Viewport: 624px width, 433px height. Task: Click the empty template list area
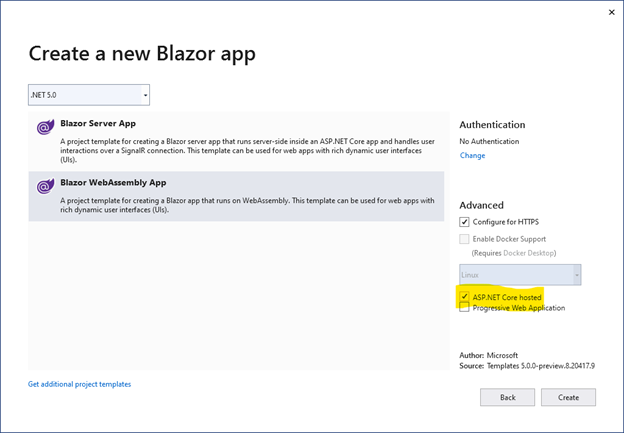(239, 295)
